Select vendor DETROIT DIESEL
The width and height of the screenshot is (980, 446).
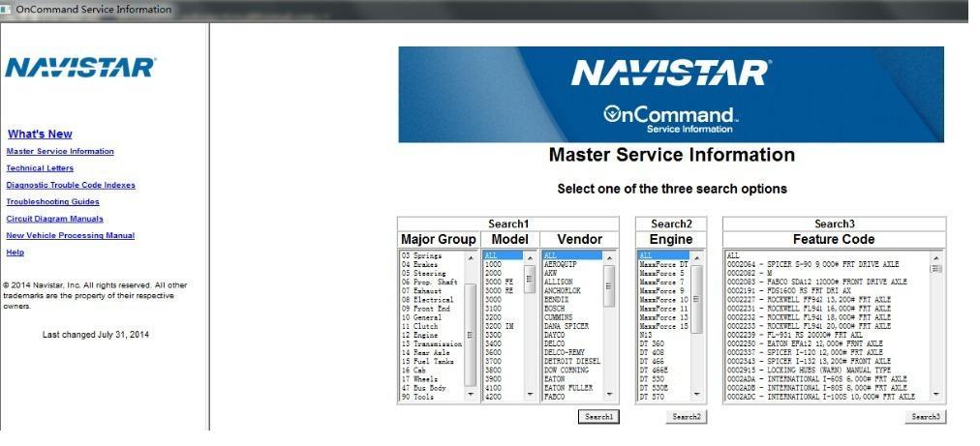(572, 362)
